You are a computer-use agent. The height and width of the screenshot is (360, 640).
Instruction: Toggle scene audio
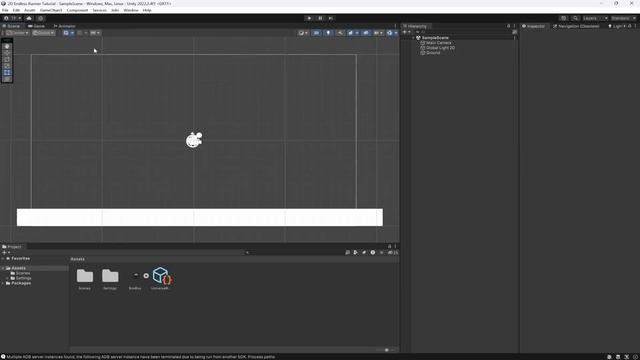(x=340, y=33)
